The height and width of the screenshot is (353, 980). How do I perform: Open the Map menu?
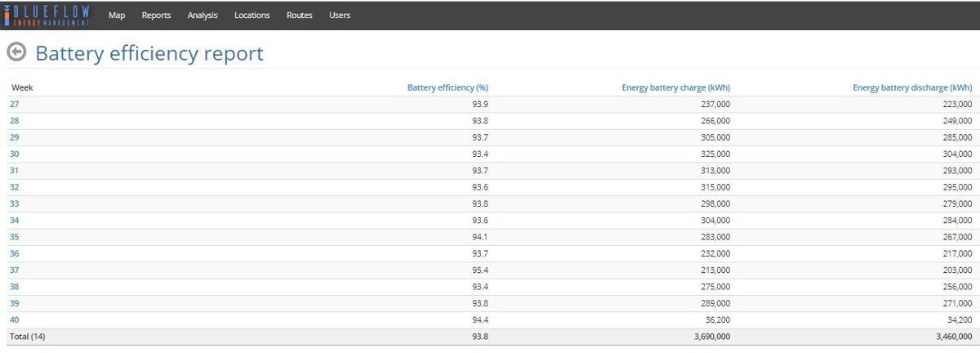point(117,15)
